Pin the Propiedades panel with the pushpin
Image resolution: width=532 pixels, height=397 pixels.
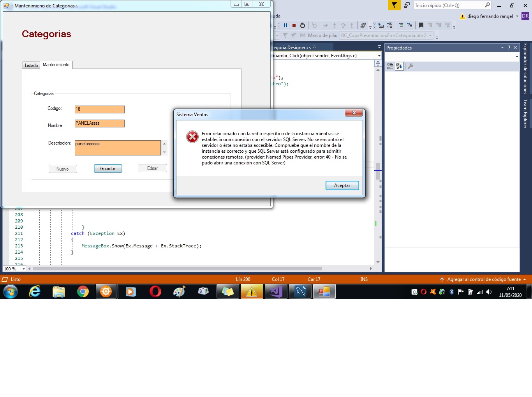pyautogui.click(x=509, y=48)
